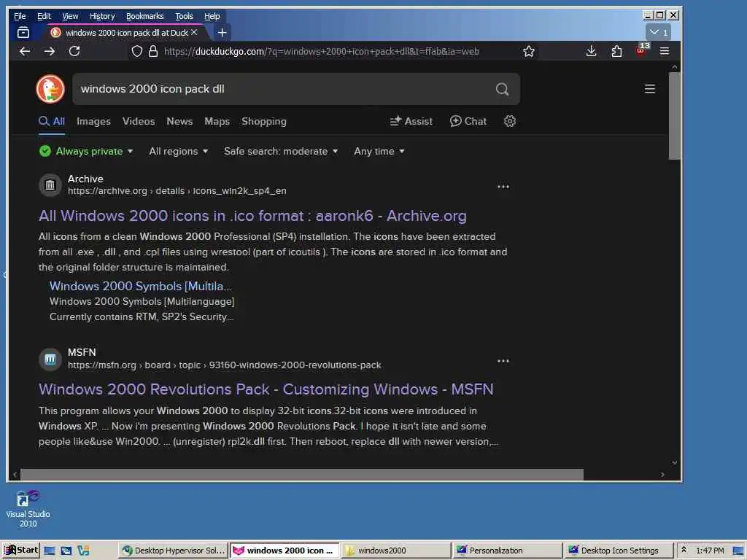Open the Firefox hamburger application menu
Screen dimensions: 747x560
(665, 52)
